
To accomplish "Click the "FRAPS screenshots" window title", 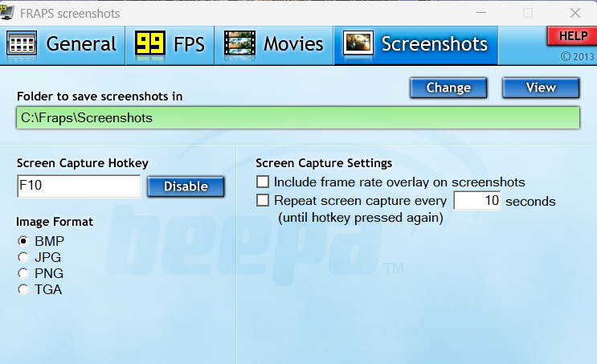I will coord(70,14).
